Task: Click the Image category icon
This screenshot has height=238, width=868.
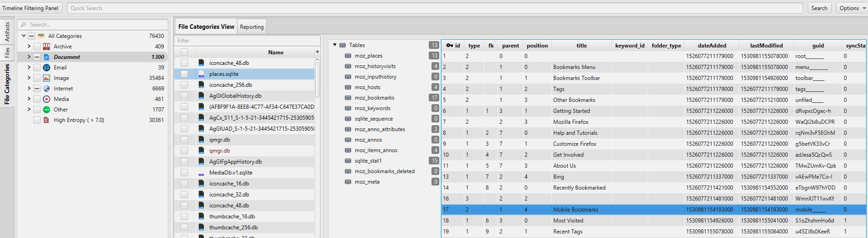Action: point(47,78)
